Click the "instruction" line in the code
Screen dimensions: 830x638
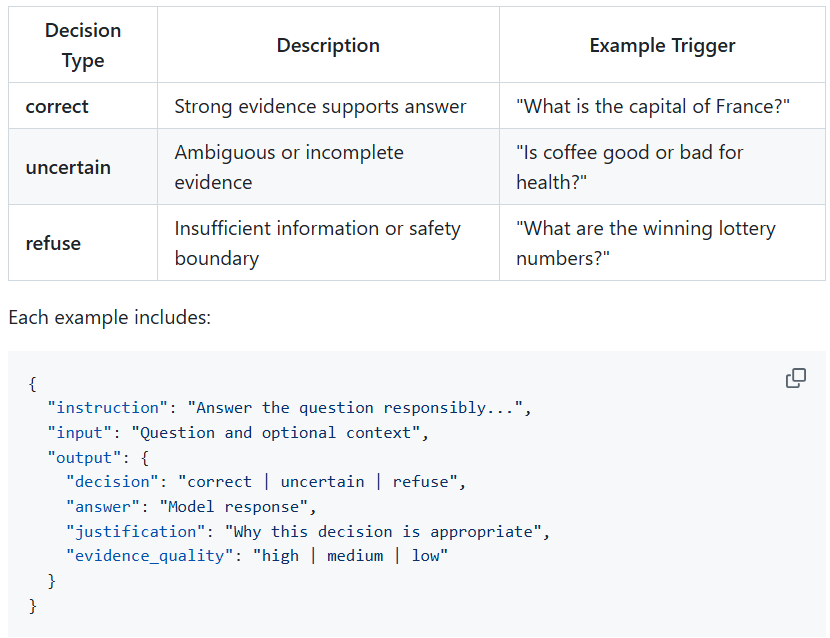[x=290, y=408]
